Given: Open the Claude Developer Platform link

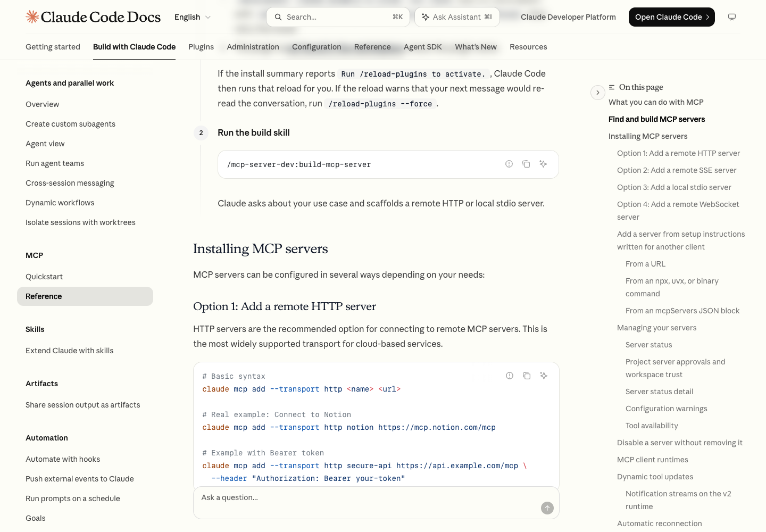Looking at the screenshot, I should 568,17.
